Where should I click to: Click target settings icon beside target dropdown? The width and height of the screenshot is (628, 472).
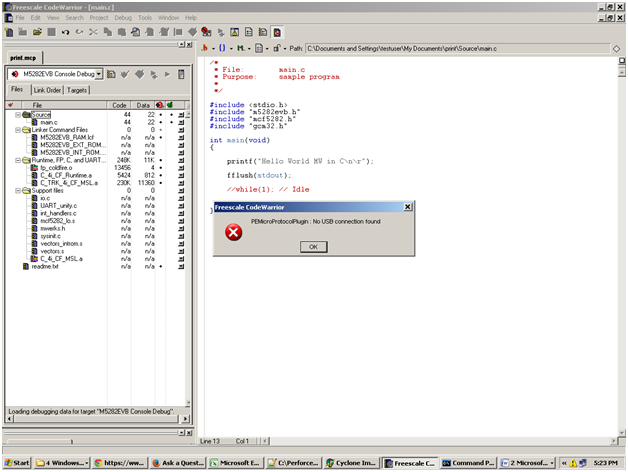(111, 74)
